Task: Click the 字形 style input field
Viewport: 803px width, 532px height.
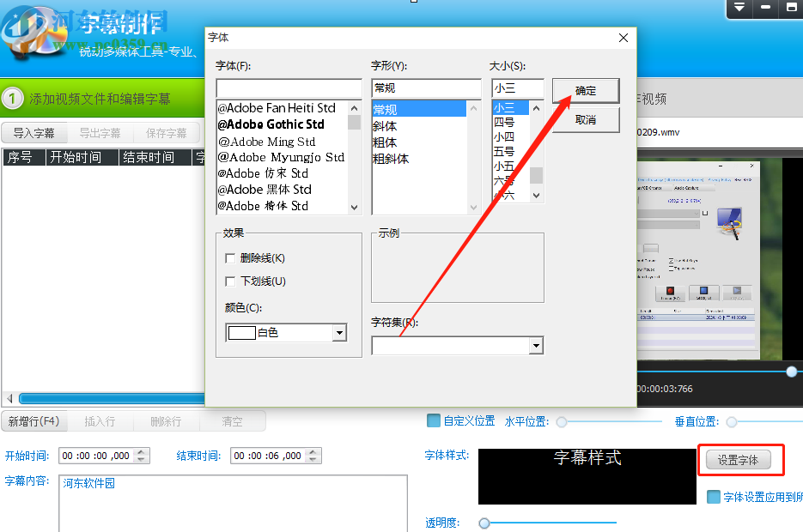Action: coord(427,88)
